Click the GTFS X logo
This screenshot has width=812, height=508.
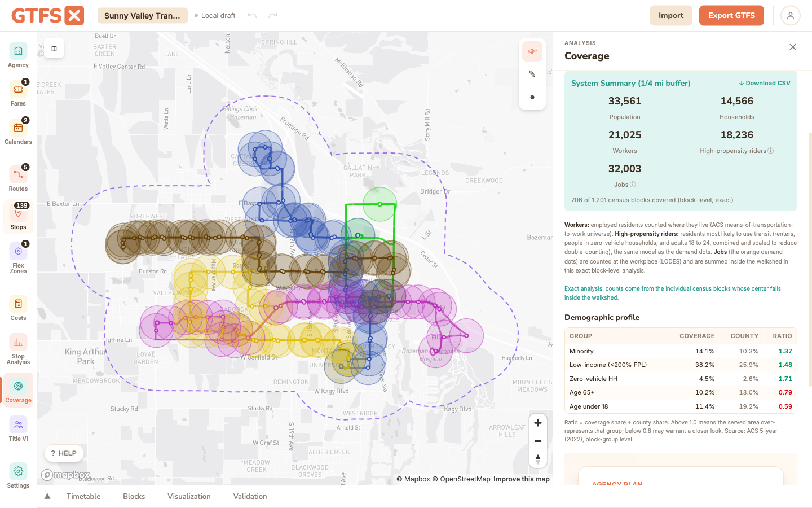pyautogui.click(x=47, y=16)
